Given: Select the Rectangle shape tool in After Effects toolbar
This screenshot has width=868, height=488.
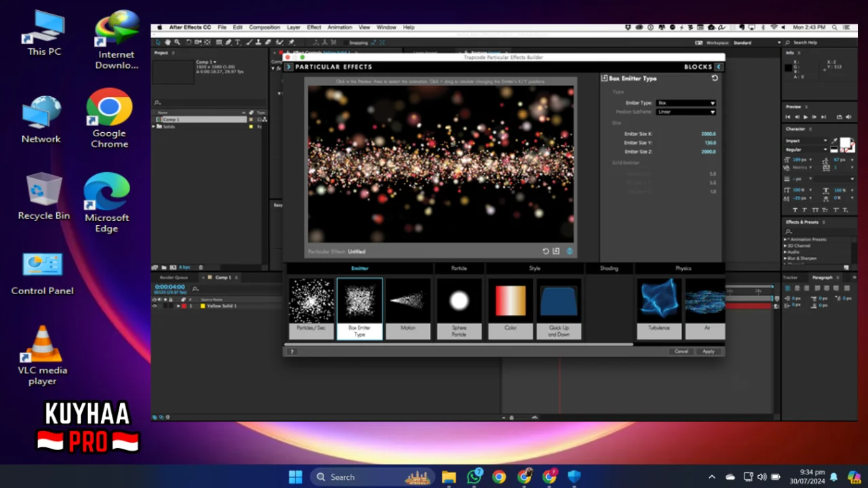Looking at the screenshot, I should pyautogui.click(x=219, y=42).
